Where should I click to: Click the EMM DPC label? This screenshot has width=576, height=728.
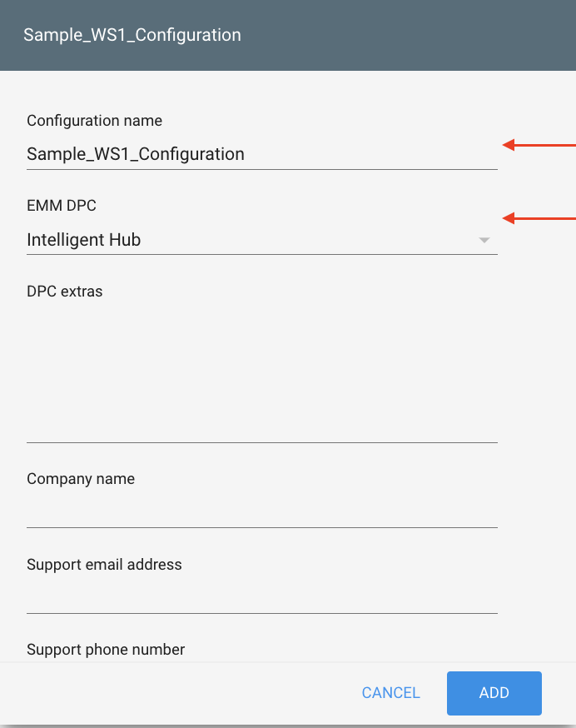[62, 206]
